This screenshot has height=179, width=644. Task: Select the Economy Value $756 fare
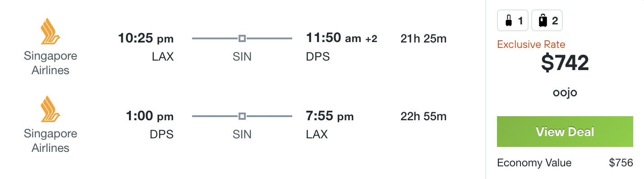click(565, 163)
